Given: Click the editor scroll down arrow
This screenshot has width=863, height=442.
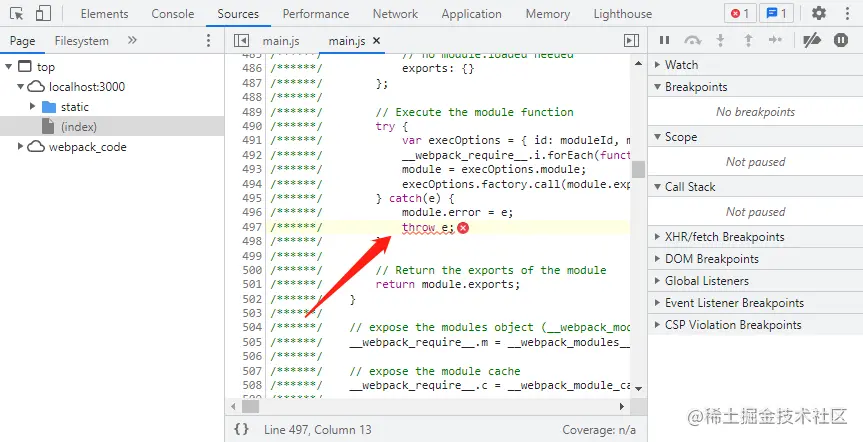Looking at the screenshot, I should 638,389.
